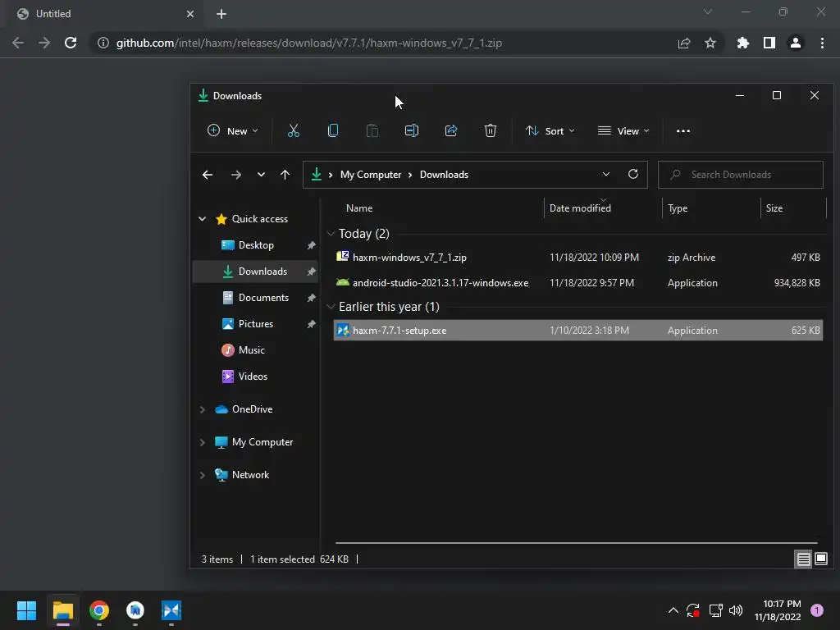The height and width of the screenshot is (630, 840).
Task: Open Chrome profile avatar icon
Action: tap(796, 43)
